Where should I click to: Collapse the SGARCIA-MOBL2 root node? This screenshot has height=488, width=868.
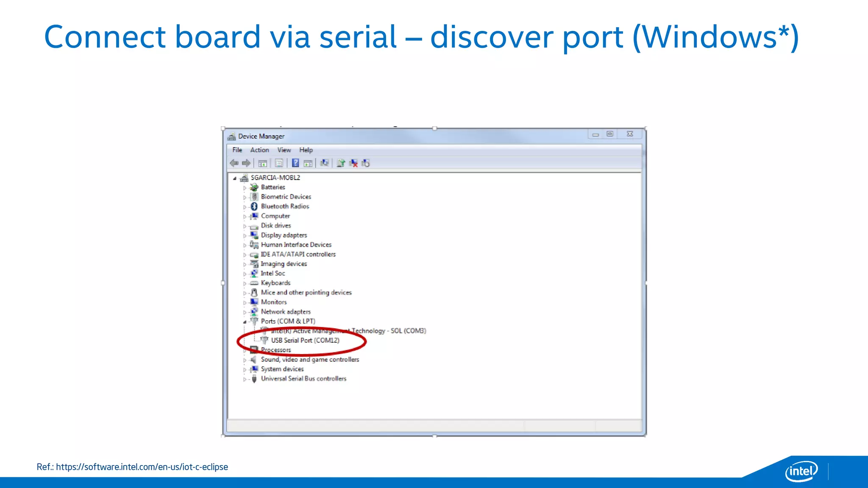pos(234,178)
